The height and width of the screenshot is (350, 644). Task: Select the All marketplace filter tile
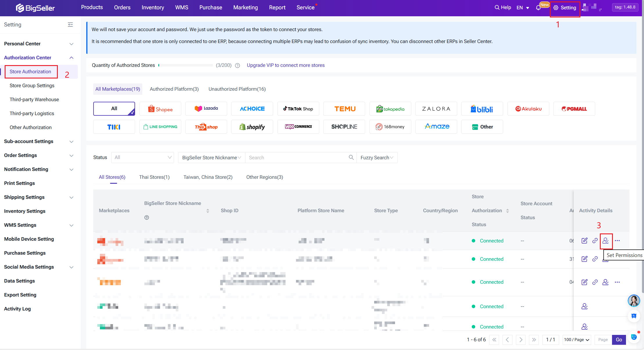coord(114,109)
